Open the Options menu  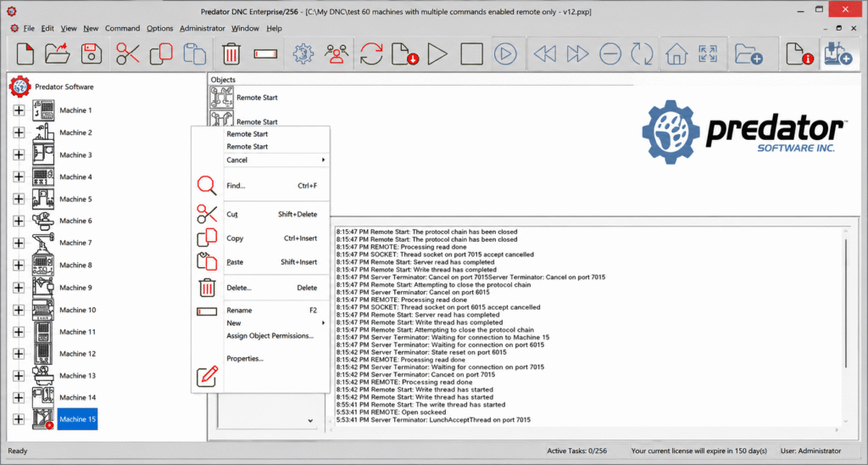coord(159,28)
